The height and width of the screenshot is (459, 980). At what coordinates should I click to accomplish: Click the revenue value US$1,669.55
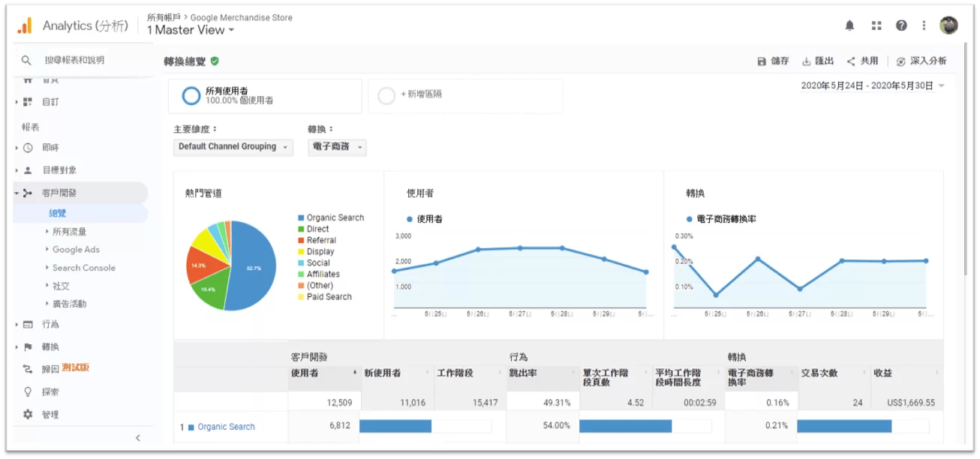pos(910,403)
